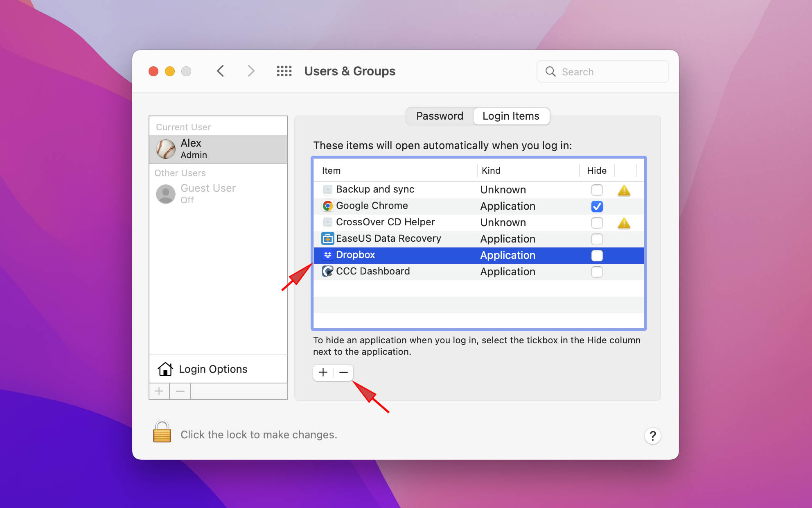Open the app grid menu
Screen dimensions: 812x508
(x=284, y=71)
